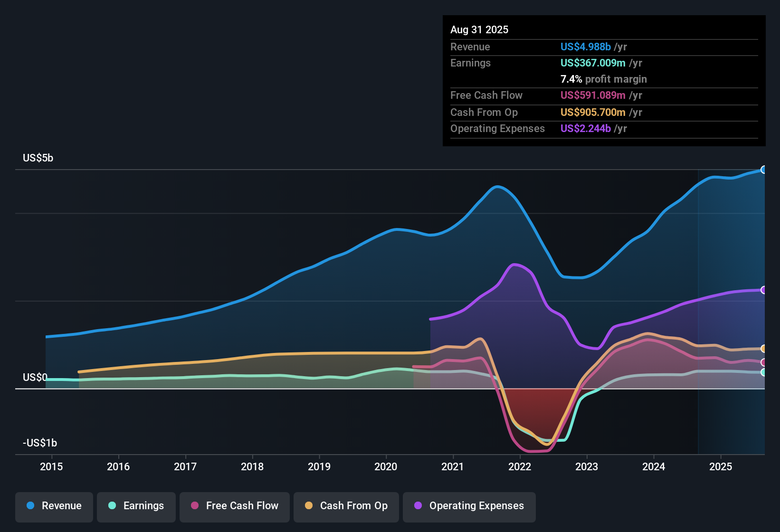The image size is (780, 532).
Task: Select the 2025 year label on axis
Action: (x=721, y=466)
